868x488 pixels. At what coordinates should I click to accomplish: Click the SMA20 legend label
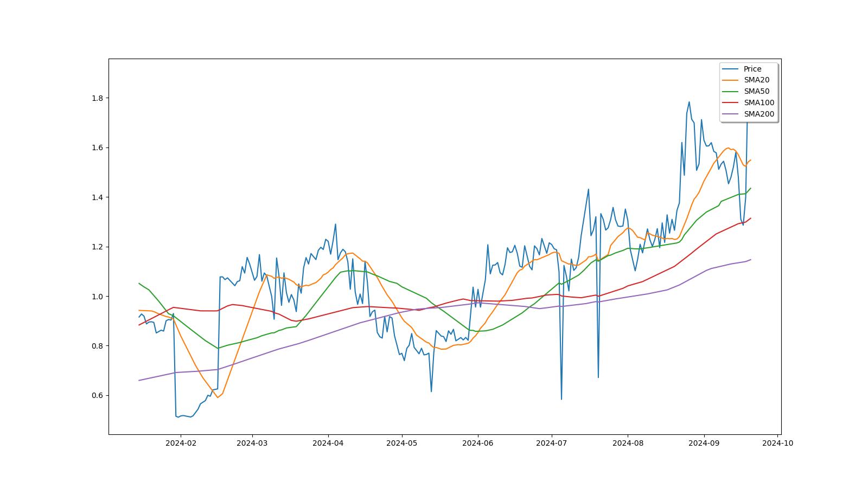point(756,80)
